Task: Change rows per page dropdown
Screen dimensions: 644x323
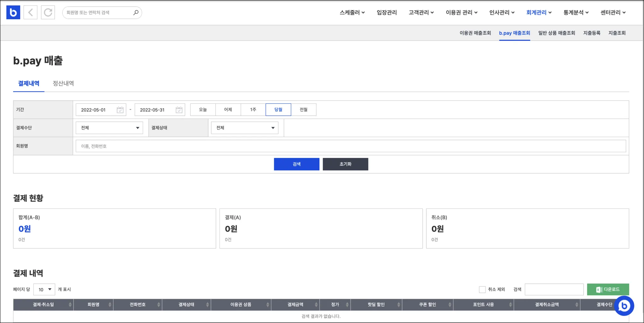Action: 44,289
